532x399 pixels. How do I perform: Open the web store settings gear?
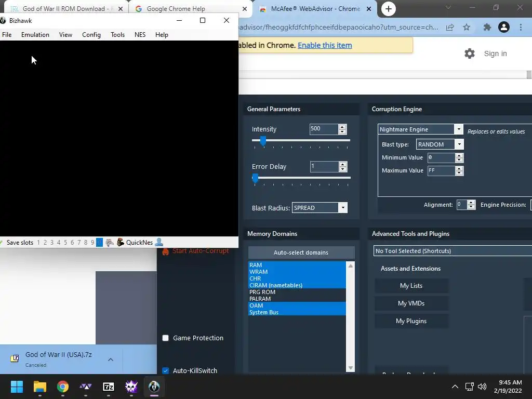point(470,54)
